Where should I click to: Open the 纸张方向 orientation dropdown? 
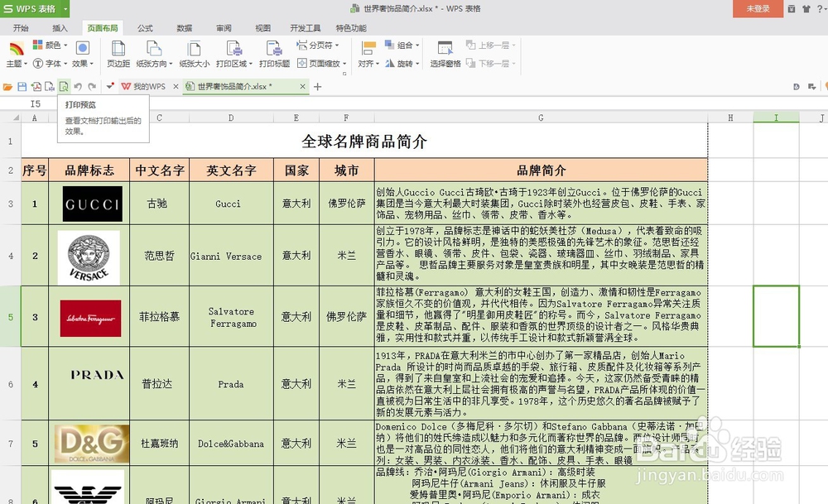(x=155, y=64)
